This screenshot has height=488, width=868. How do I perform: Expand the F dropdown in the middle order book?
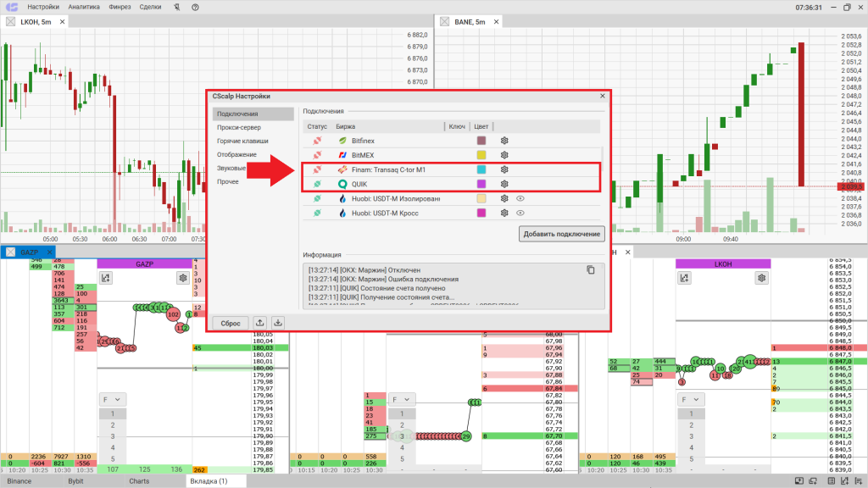(x=400, y=398)
